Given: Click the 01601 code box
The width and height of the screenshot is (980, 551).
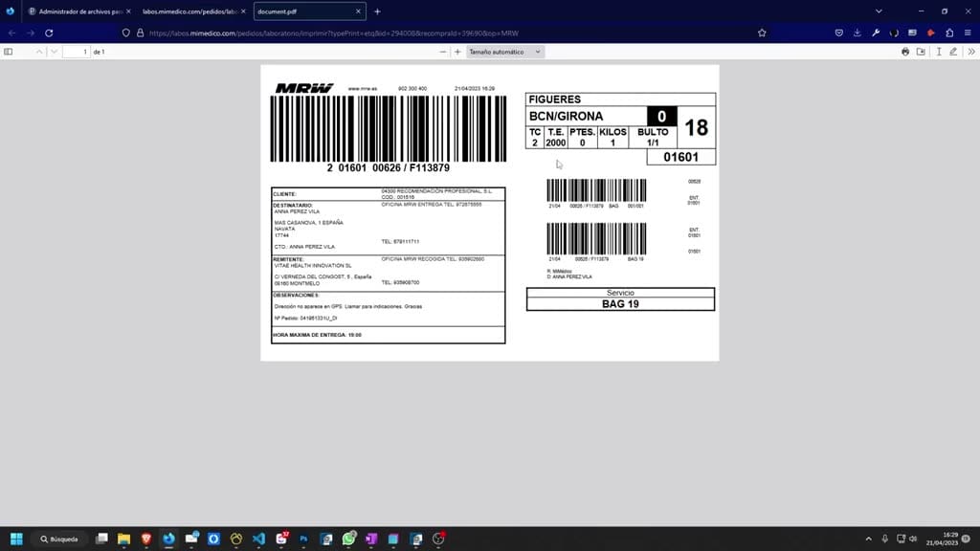Looking at the screenshot, I should (x=680, y=157).
